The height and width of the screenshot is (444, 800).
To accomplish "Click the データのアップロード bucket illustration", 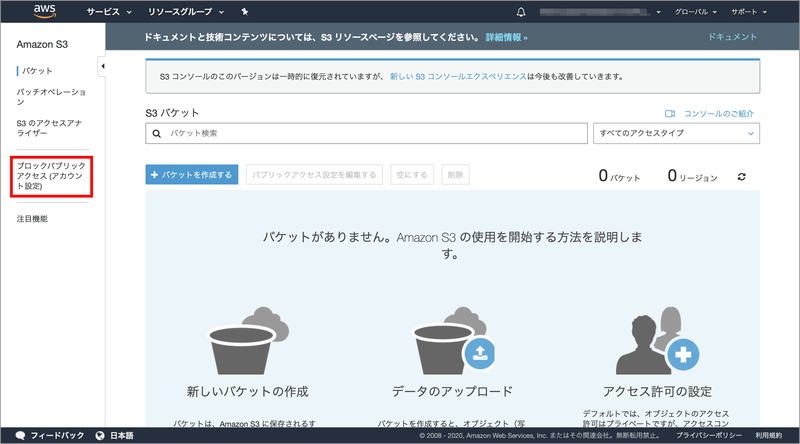I will pos(453,340).
